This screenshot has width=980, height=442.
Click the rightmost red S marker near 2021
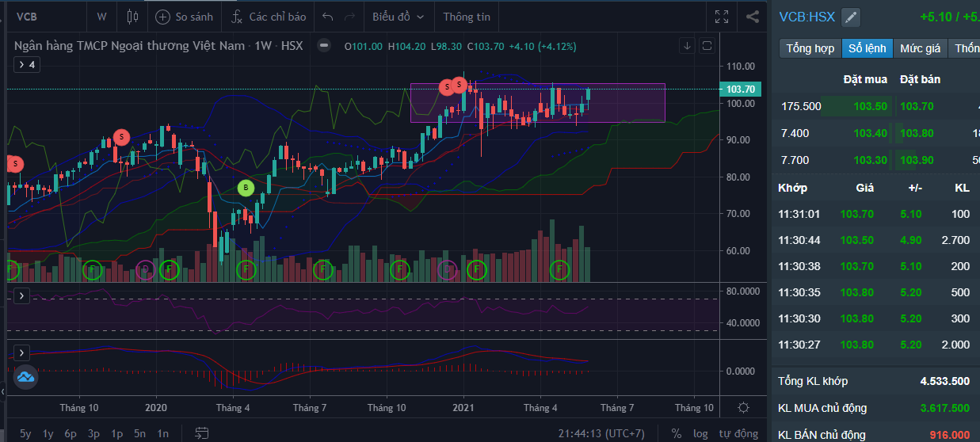[x=459, y=84]
